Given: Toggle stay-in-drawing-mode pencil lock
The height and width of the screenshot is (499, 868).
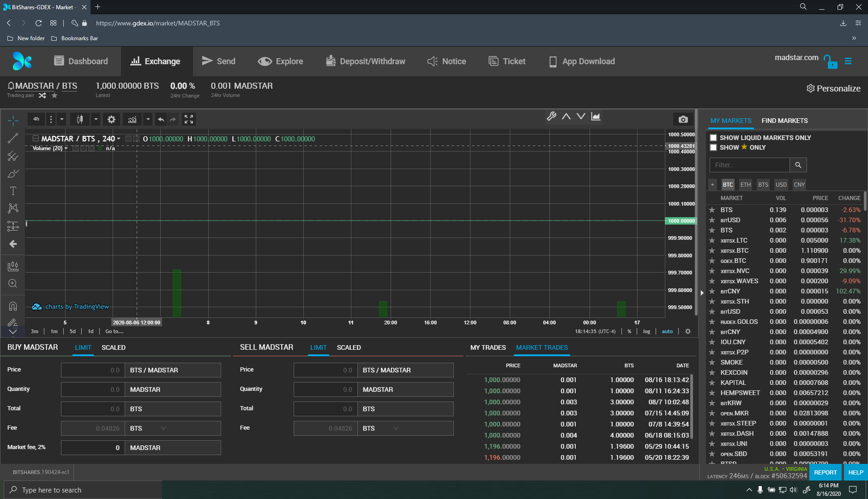Looking at the screenshot, I should (13, 322).
